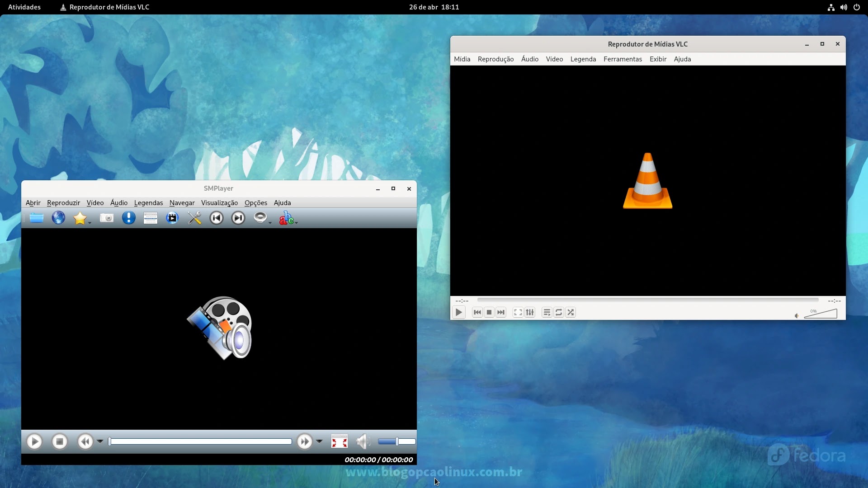Click the star favorites icon in SMPlayer
Screen dimensions: 868x488
(80, 218)
